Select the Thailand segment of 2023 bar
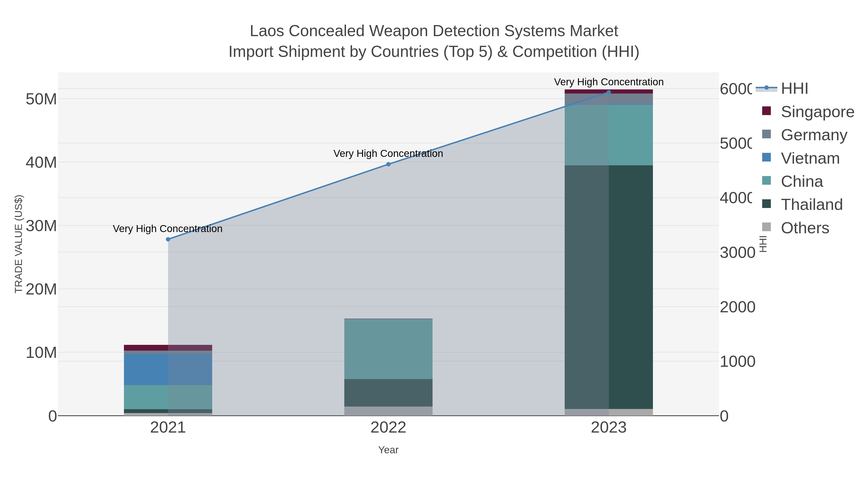The image size is (868, 488). [x=609, y=287]
